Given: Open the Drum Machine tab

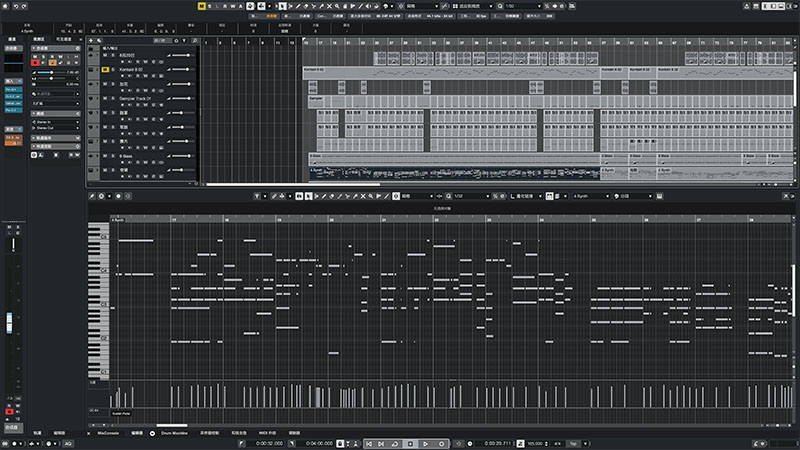Looking at the screenshot, I should point(174,433).
